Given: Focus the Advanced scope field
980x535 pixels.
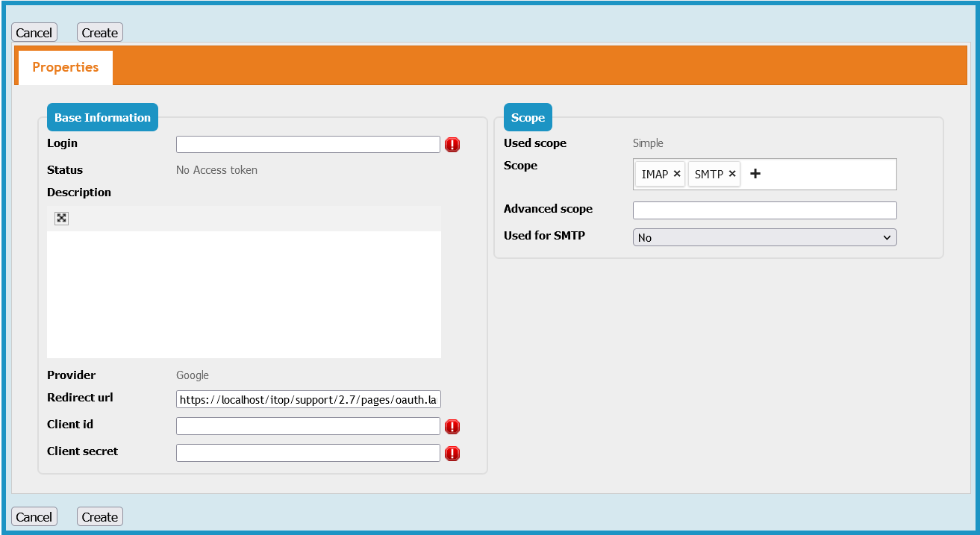Looking at the screenshot, I should (x=764, y=210).
